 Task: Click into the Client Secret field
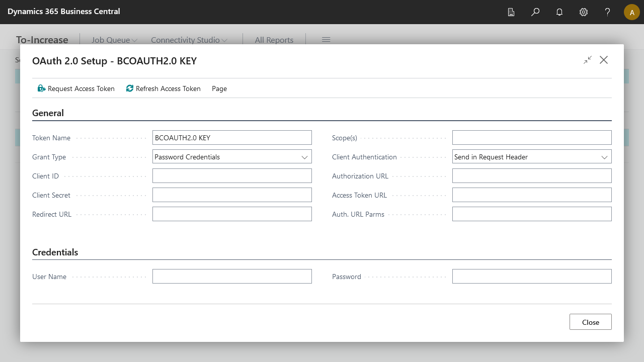point(232,195)
